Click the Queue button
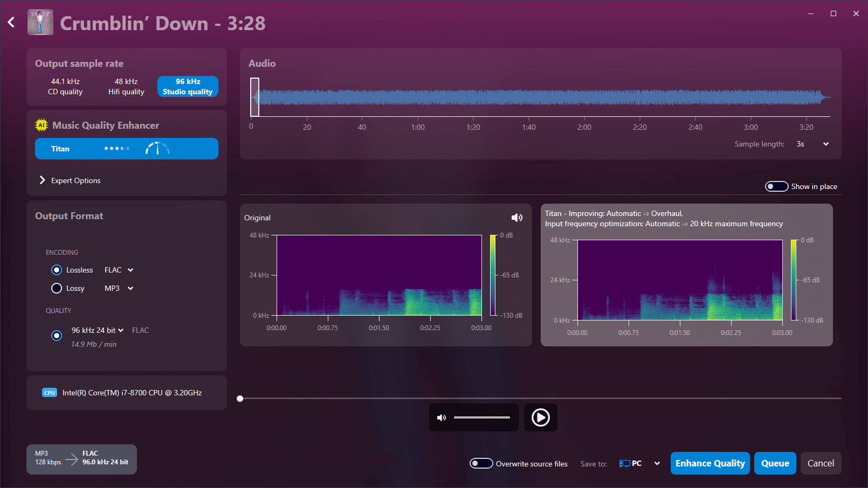The image size is (868, 488). (775, 463)
